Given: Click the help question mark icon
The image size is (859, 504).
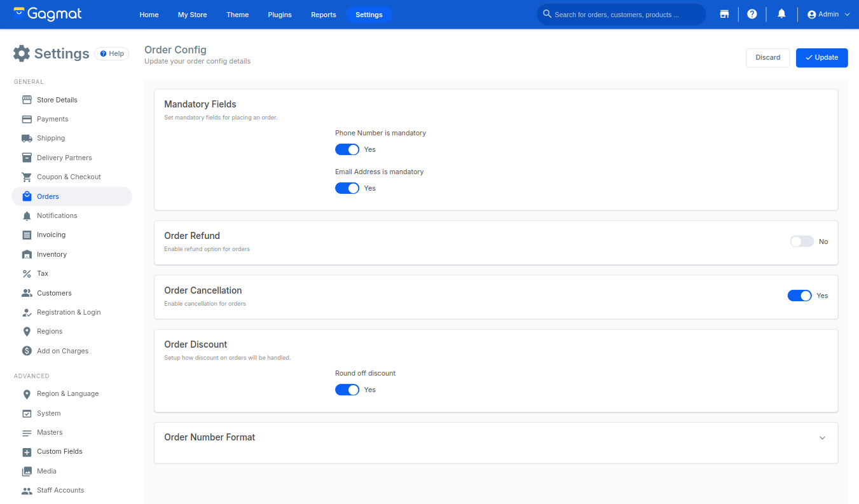Looking at the screenshot, I should tap(752, 14).
